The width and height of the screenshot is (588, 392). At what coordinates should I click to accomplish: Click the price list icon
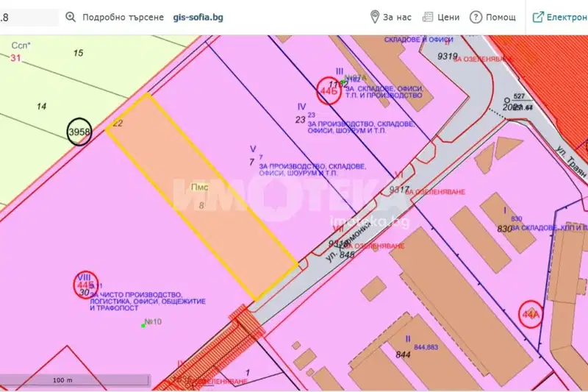click(428, 17)
